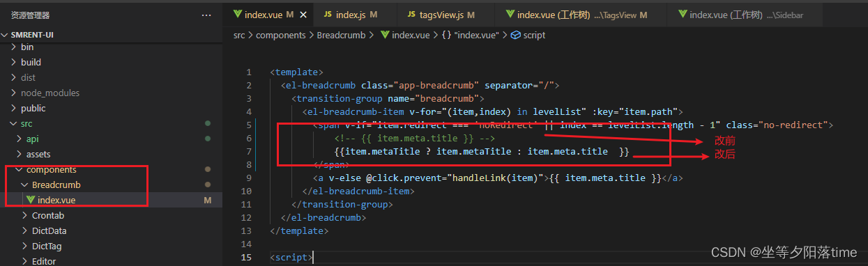Select Breadcrumb in the breadcrumb path
Image resolution: width=868 pixels, height=266 pixels.
341,35
